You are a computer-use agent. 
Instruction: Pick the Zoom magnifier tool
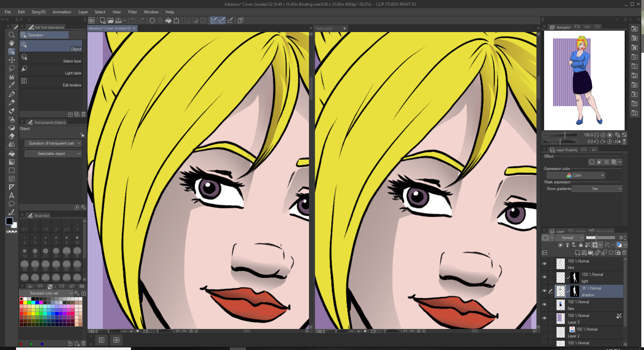coord(12,35)
